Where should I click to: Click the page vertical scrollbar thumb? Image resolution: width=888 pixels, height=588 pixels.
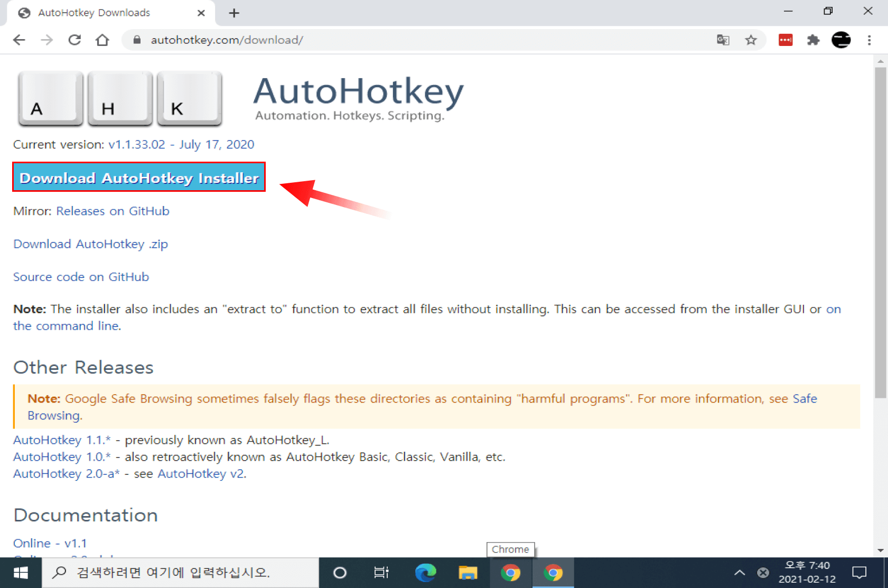point(880,232)
